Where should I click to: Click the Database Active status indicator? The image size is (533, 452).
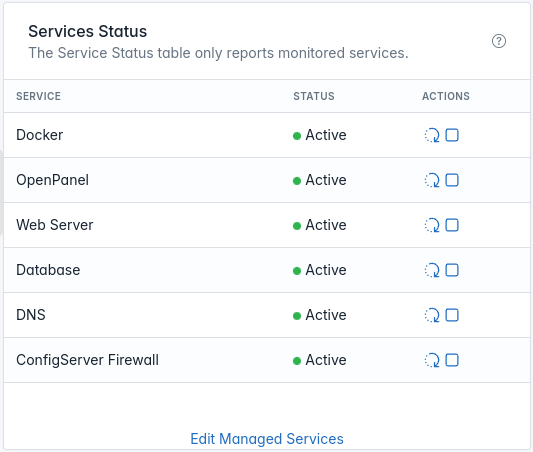(x=320, y=270)
